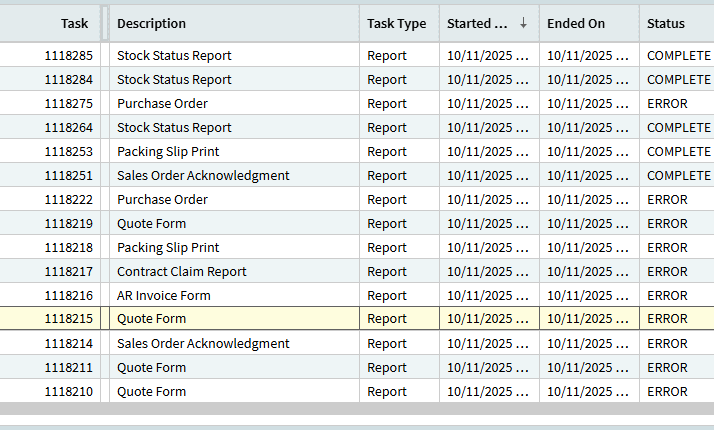Click the narrow grip column header
Image resolution: width=714 pixels, height=430 pixels.
click(105, 23)
